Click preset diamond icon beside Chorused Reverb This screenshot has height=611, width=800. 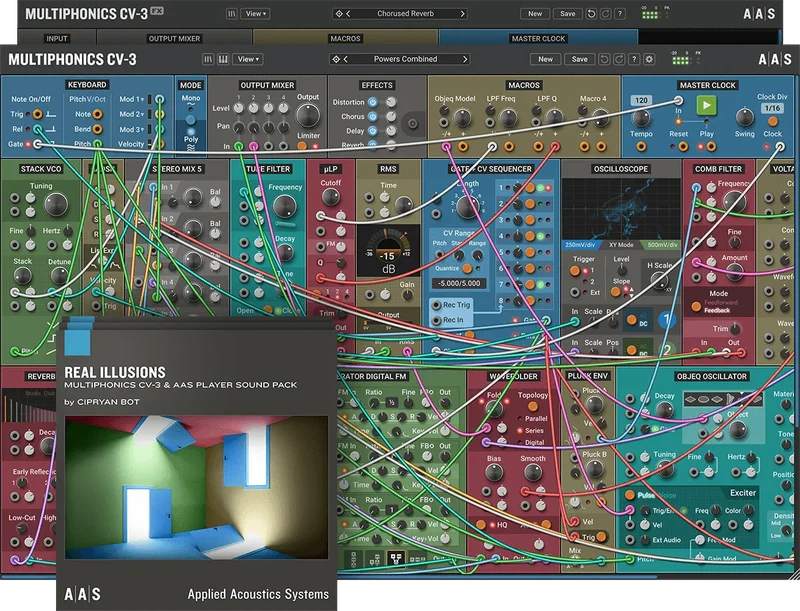[x=338, y=14]
